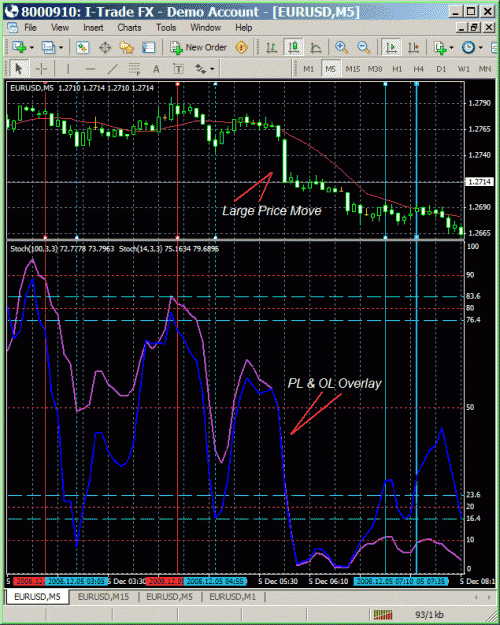This screenshot has width=500, height=625.
Task: Select the Text tool (A)
Action: coord(156,69)
